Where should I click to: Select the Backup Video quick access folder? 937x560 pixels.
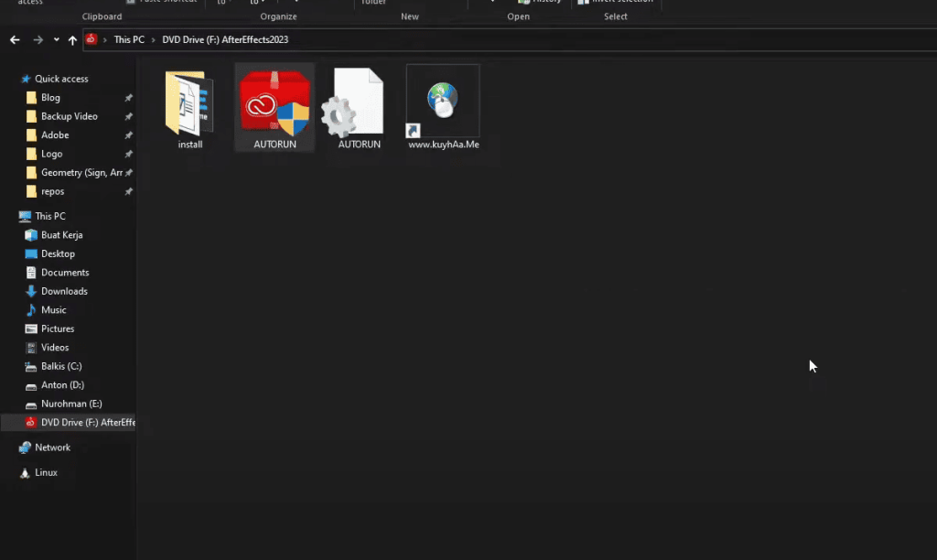(69, 116)
